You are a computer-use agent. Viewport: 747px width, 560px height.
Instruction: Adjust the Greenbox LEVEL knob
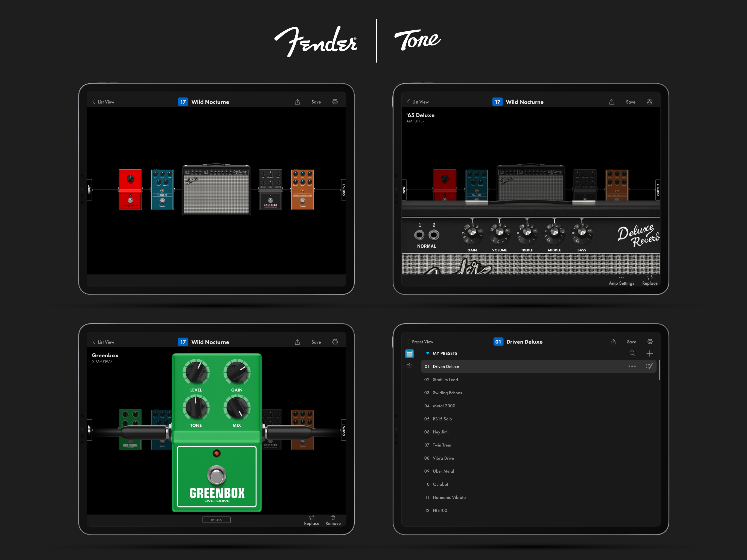pos(196,372)
